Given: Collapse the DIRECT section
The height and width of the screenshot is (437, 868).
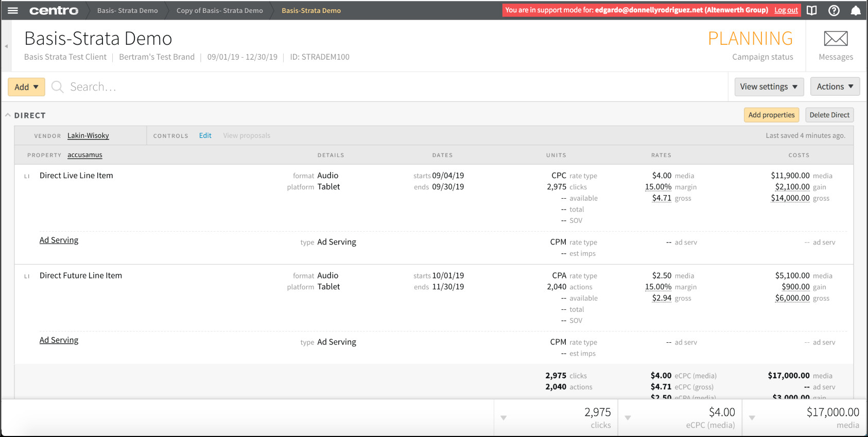Looking at the screenshot, I should pos(8,115).
